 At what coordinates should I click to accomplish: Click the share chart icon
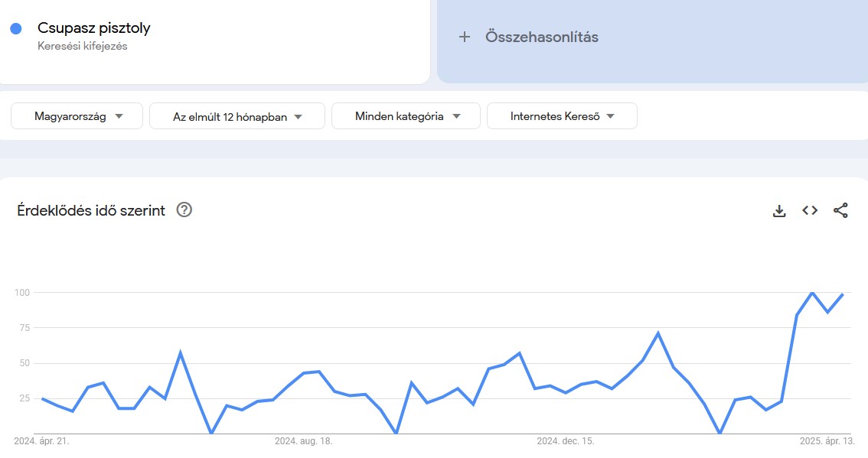coord(840,211)
